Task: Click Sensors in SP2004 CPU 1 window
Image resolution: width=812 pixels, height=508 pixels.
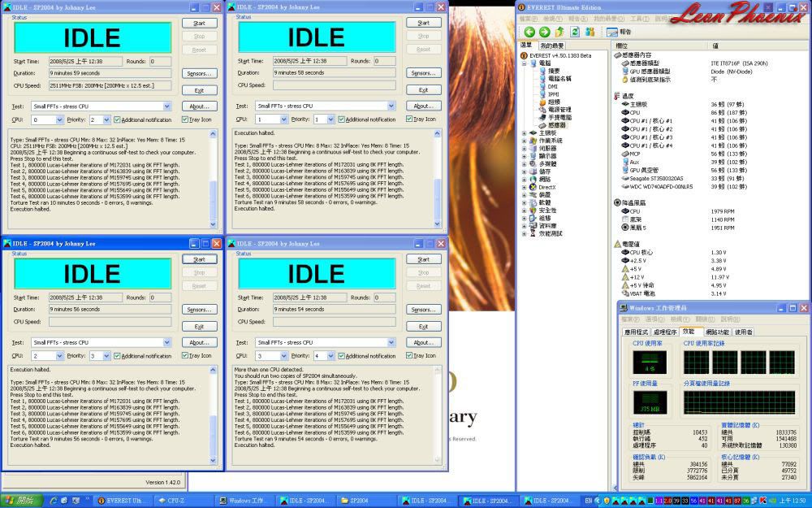Action: click(424, 73)
